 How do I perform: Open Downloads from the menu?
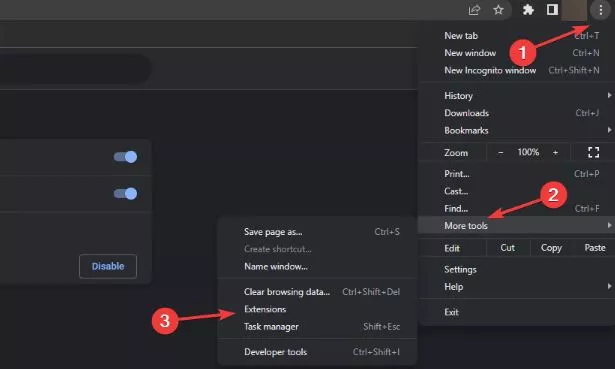click(517, 113)
